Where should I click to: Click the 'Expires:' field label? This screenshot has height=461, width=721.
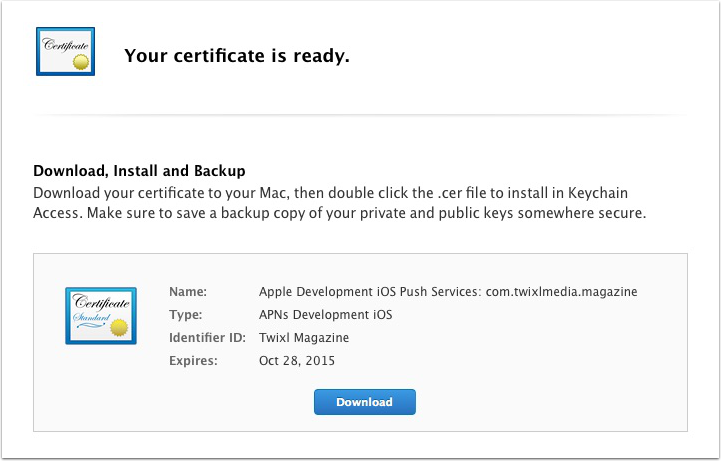point(193,361)
